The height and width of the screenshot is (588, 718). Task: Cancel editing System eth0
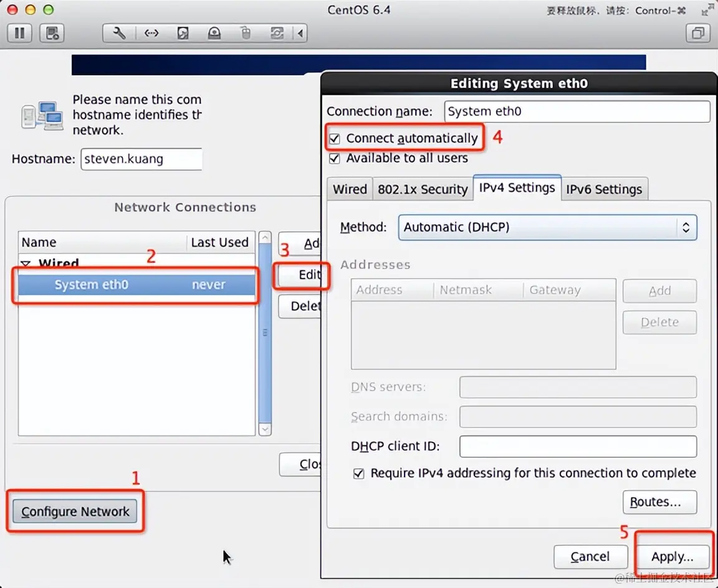click(x=590, y=556)
